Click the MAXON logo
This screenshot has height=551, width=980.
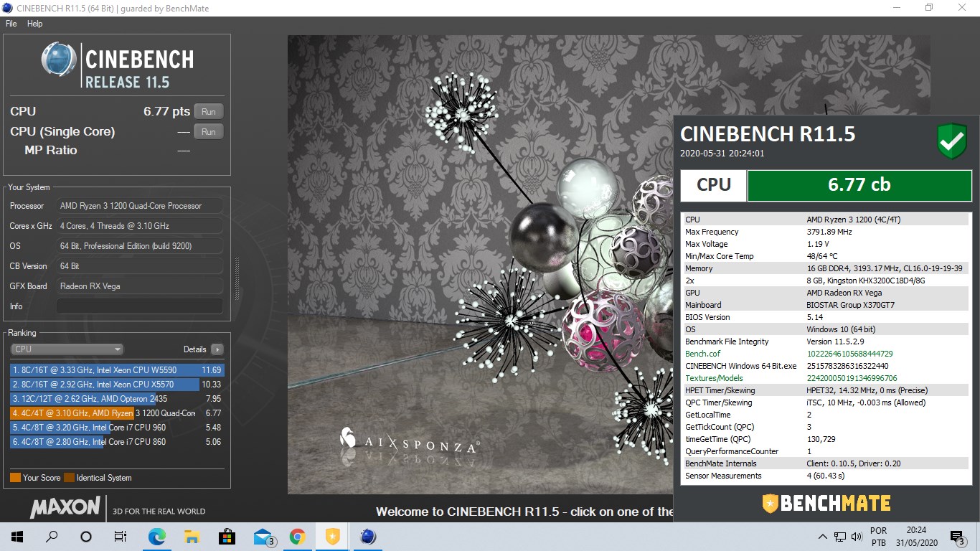pos(65,507)
